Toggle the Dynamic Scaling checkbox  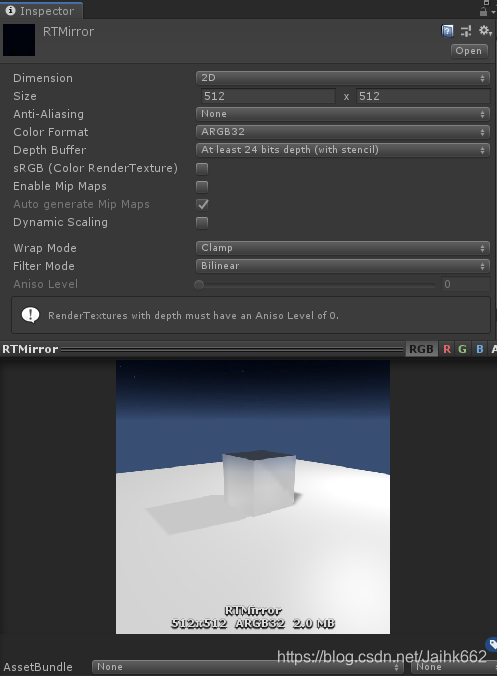pyautogui.click(x=202, y=223)
